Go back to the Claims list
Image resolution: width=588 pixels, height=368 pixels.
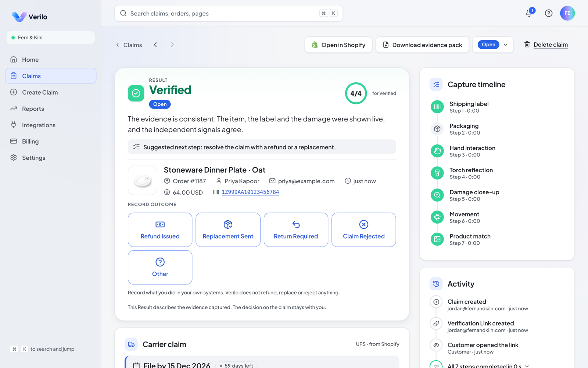pyautogui.click(x=129, y=45)
